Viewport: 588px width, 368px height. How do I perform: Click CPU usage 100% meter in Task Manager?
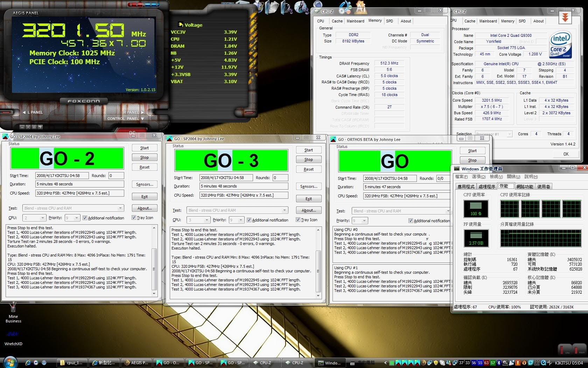(x=476, y=208)
